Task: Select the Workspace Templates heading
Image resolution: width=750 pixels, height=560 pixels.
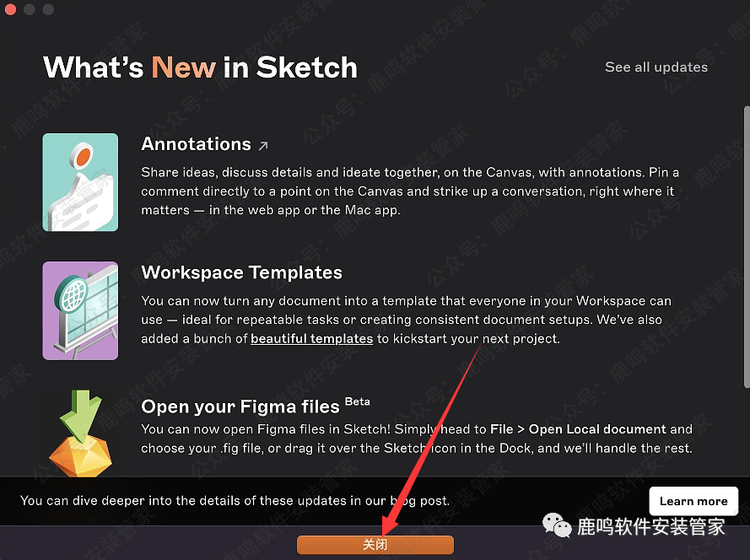Action: pyautogui.click(x=241, y=272)
